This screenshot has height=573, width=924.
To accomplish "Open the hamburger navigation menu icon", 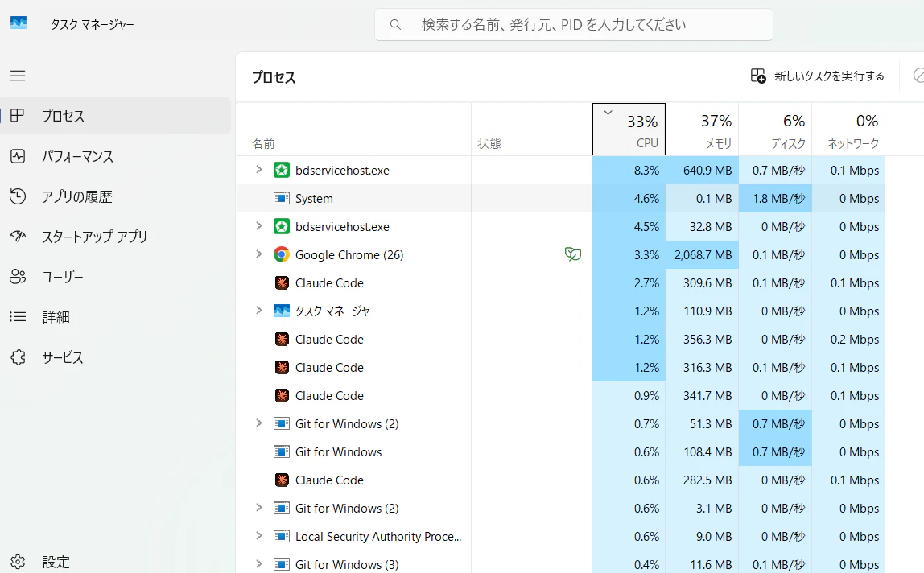I will pos(18,76).
